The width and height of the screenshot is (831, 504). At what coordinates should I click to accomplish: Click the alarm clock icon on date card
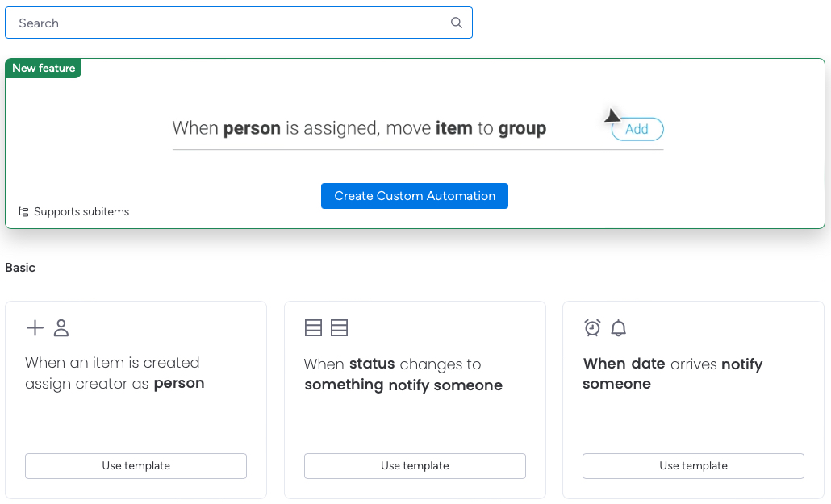tap(592, 328)
